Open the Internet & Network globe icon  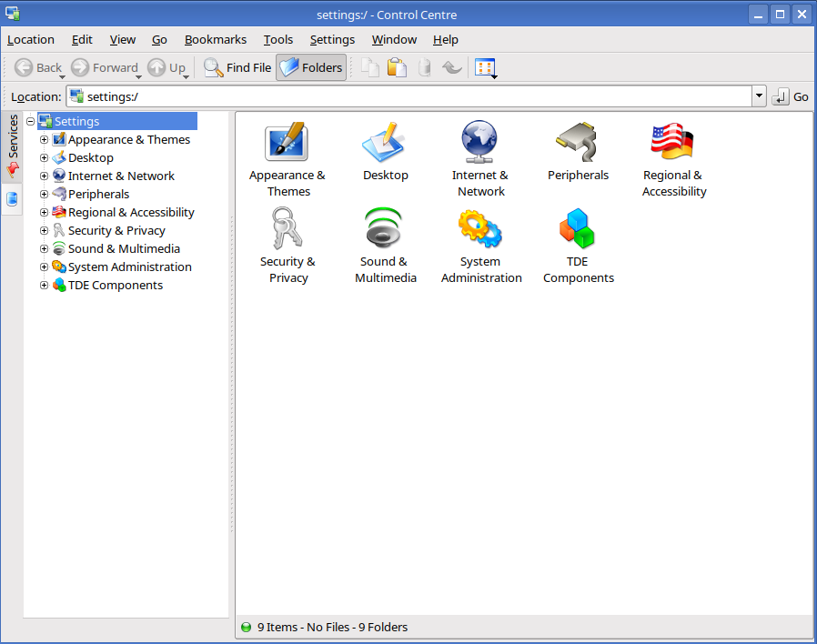(480, 143)
